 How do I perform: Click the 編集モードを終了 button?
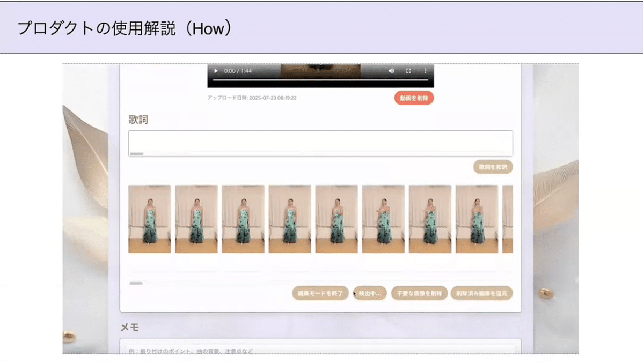tap(320, 293)
